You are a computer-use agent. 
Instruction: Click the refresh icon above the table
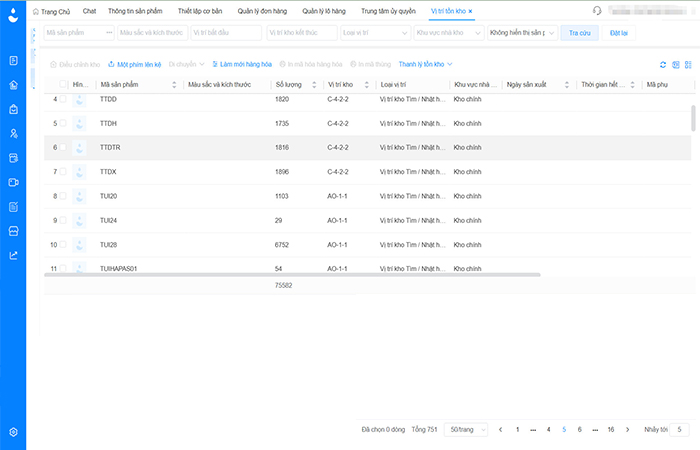click(662, 64)
